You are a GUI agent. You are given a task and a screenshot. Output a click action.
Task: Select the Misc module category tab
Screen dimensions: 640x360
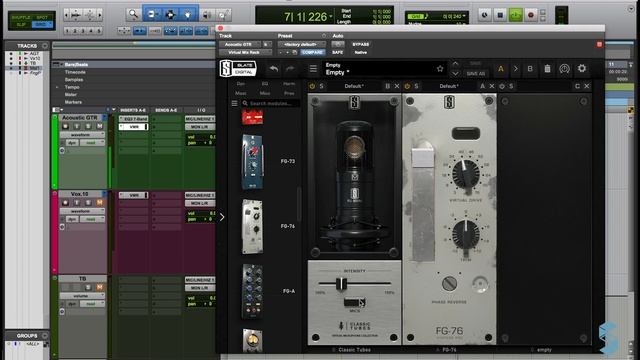(265, 93)
